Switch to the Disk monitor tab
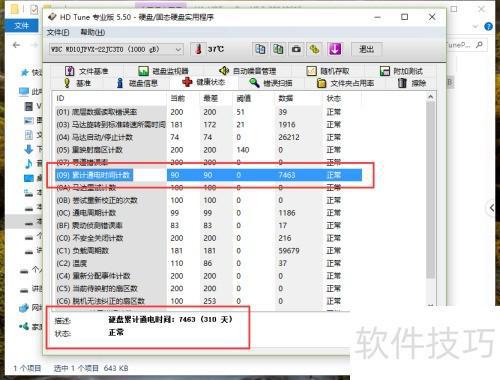Screen dimensions: 500x380 (x=163, y=71)
